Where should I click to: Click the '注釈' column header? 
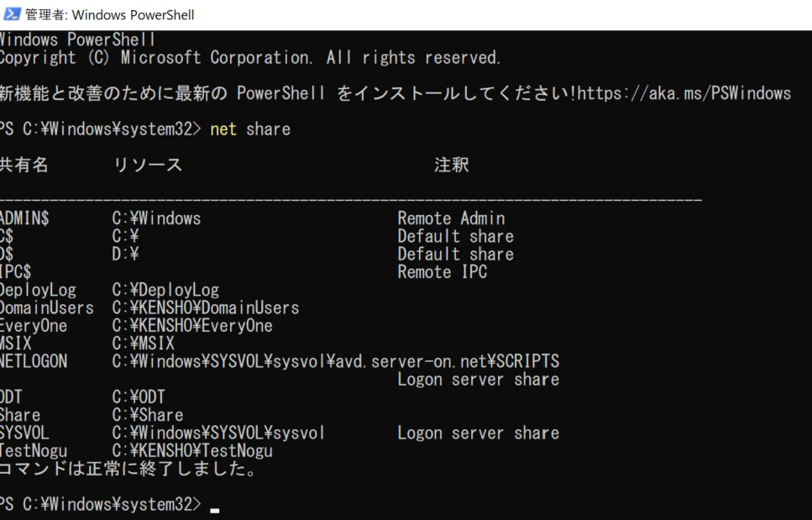click(452, 165)
